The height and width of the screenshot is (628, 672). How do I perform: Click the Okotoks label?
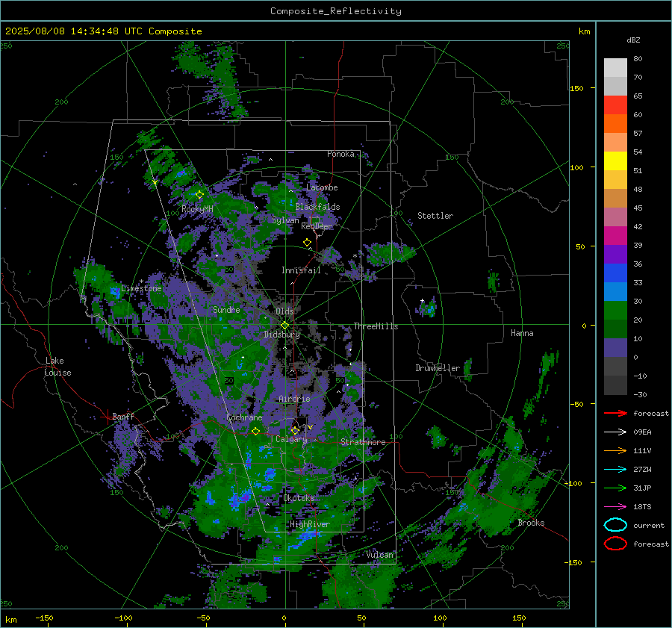point(299,498)
